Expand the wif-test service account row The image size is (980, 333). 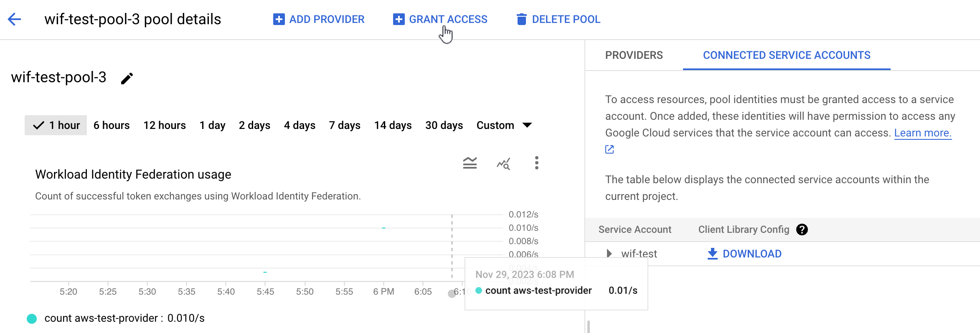[609, 253]
